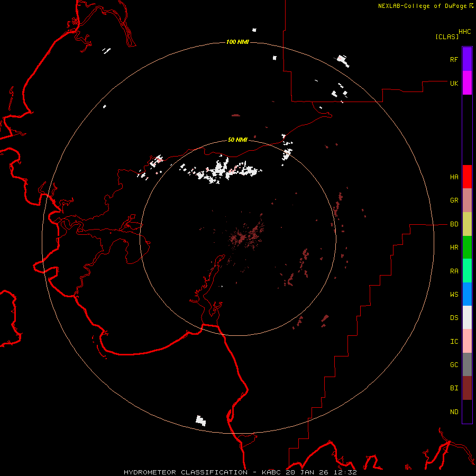Screen dimensions: 476x476
Task: Click the HR green legend swatch
Action: pyautogui.click(x=467, y=248)
